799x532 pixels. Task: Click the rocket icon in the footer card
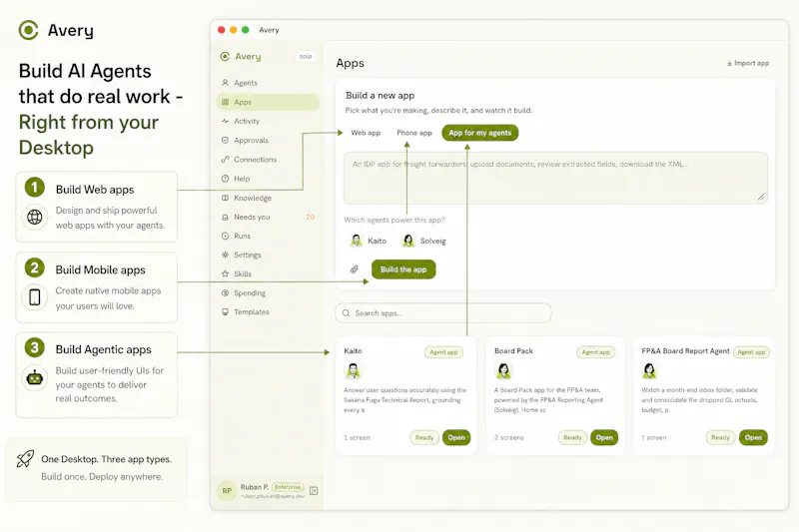coord(25,459)
